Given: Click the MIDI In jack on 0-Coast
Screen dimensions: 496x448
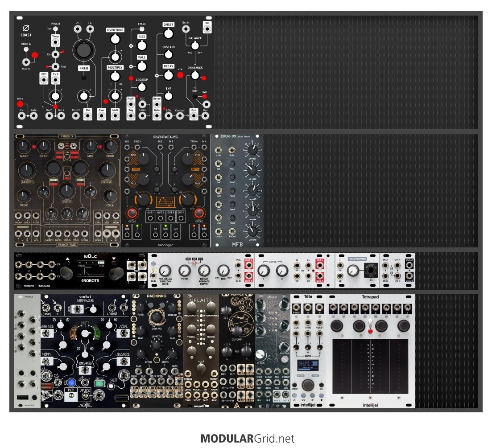Looking at the screenshot, I should click(x=26, y=62).
